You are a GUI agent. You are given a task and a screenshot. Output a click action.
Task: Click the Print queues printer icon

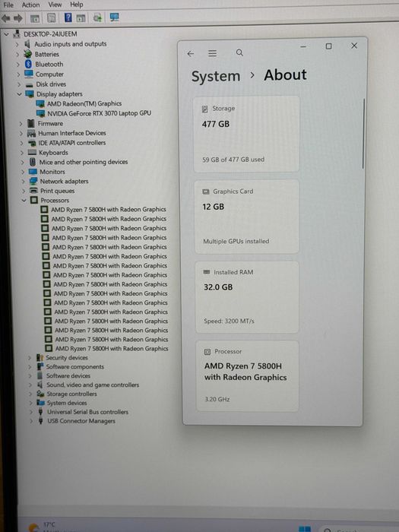33,191
